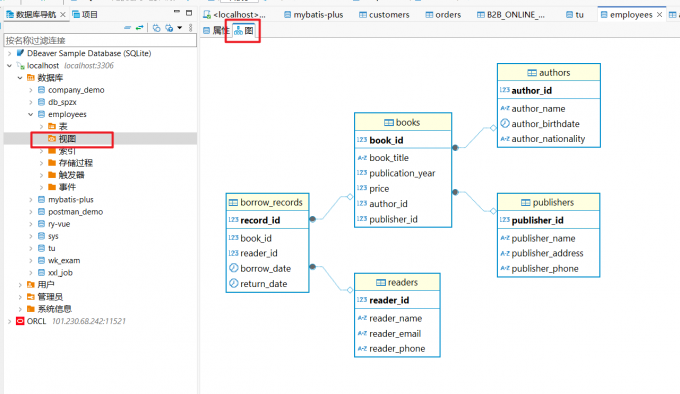680x394 pixels.
Task: Select the db_spzx database
Action: [x=62, y=102]
